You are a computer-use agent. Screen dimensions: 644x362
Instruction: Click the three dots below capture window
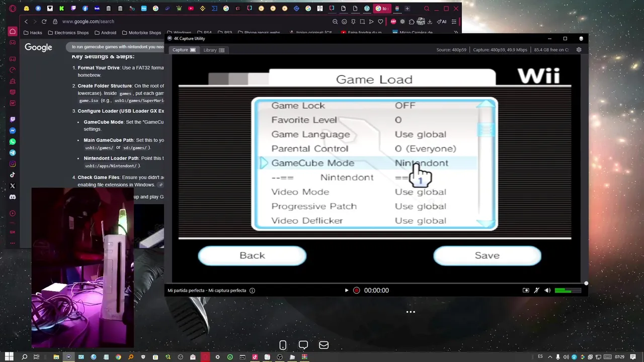pyautogui.click(x=411, y=312)
